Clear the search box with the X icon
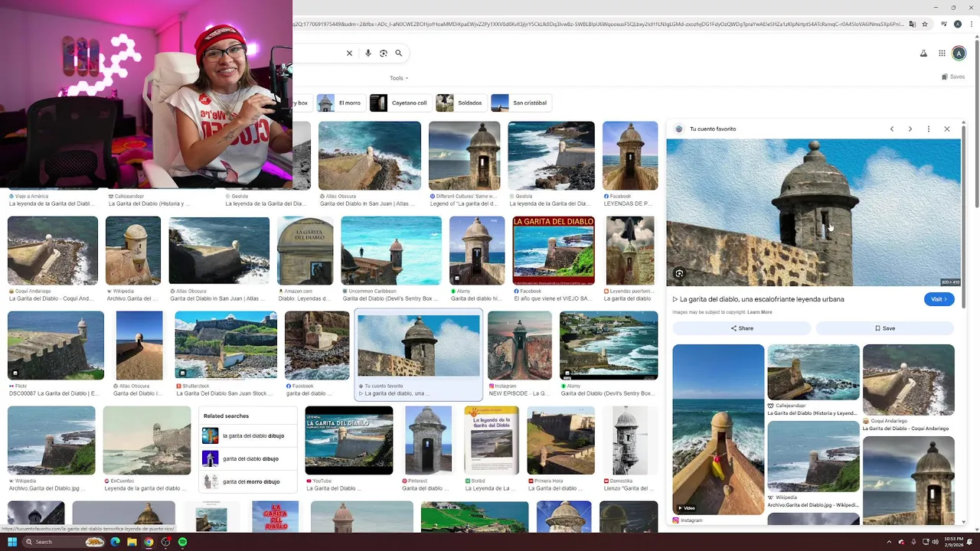The width and height of the screenshot is (980, 551). click(x=349, y=54)
